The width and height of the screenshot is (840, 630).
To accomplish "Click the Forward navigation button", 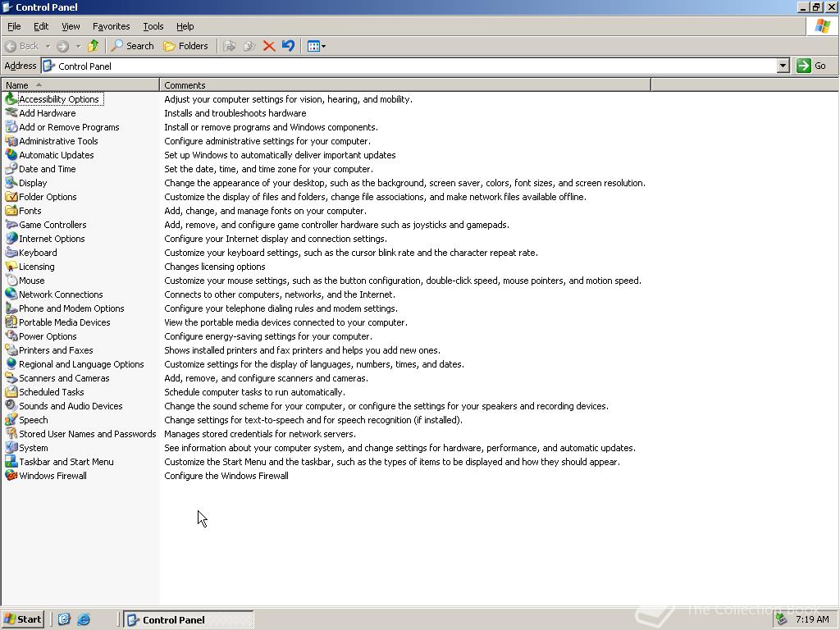I will point(63,46).
